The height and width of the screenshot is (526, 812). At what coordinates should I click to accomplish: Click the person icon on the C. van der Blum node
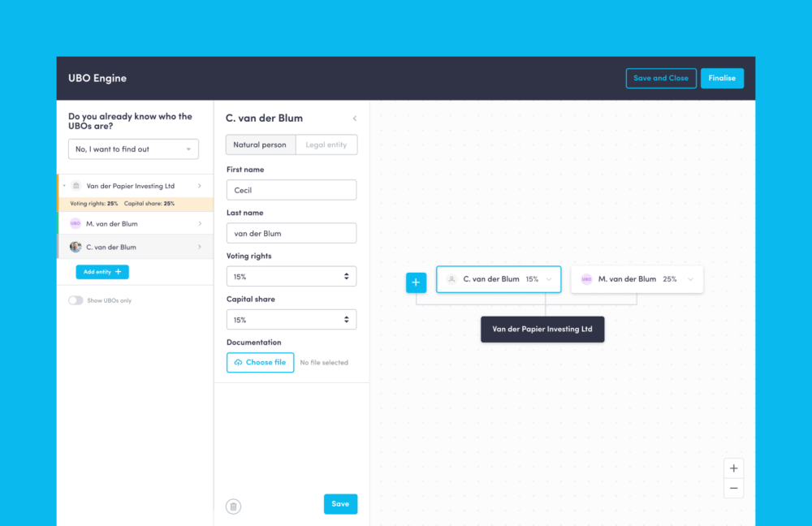(451, 279)
